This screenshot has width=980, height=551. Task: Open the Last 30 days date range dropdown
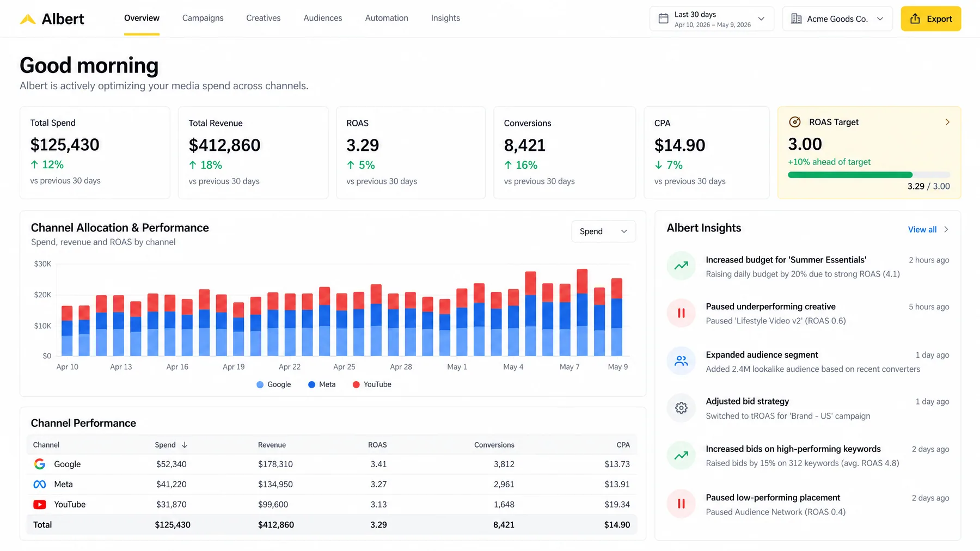pyautogui.click(x=712, y=19)
